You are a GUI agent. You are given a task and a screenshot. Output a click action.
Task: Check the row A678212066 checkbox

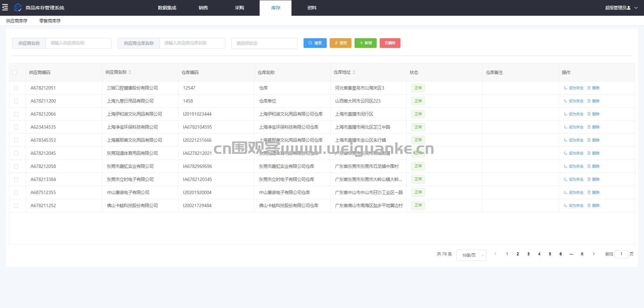16,114
